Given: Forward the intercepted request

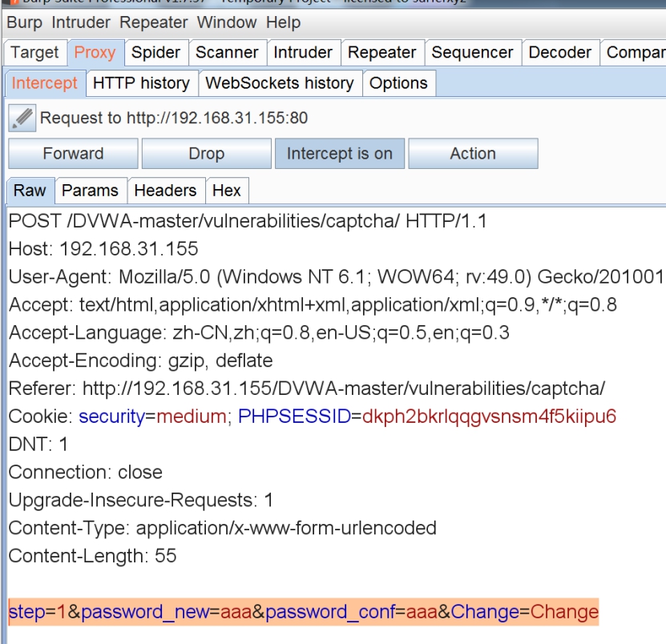Looking at the screenshot, I should click(x=73, y=154).
